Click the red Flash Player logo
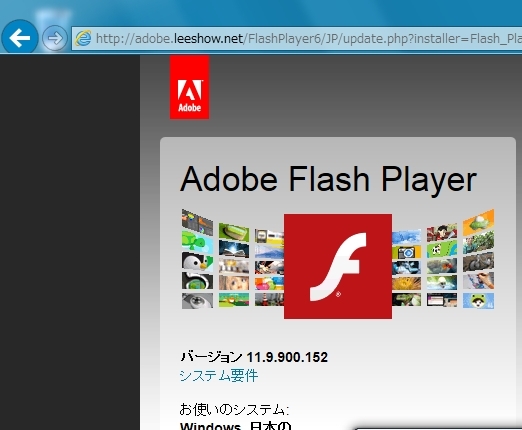The width and height of the screenshot is (522, 430). (338, 266)
